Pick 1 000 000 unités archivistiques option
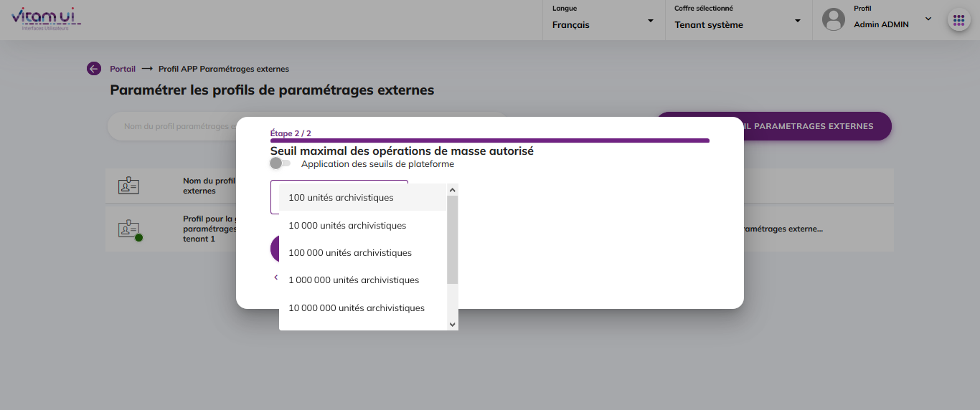 point(354,280)
